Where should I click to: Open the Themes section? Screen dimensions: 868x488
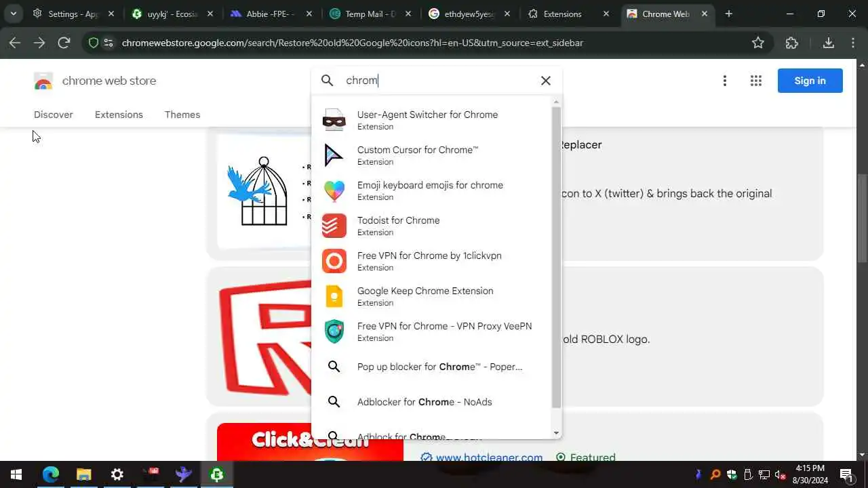(182, 115)
